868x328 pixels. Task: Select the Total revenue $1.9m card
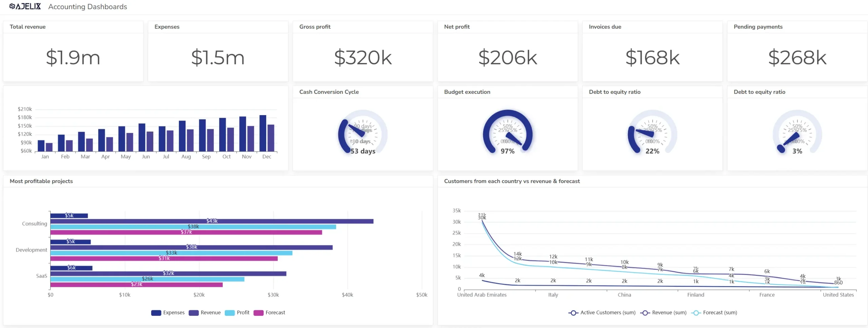coord(73,57)
